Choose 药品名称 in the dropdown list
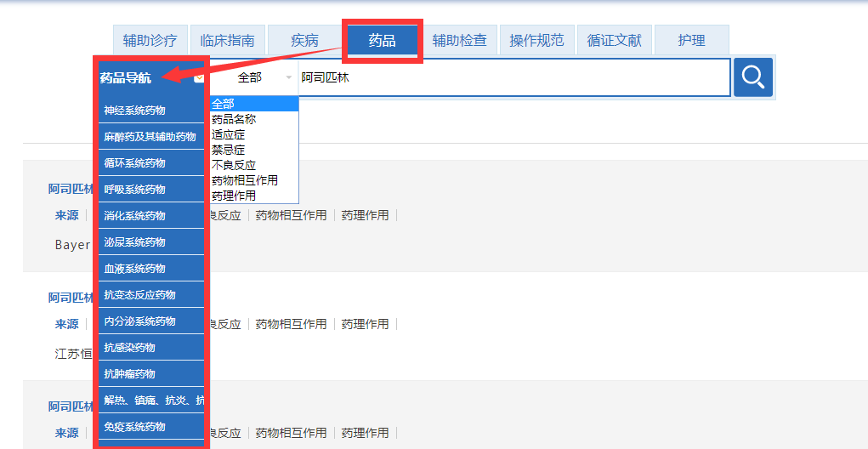The height and width of the screenshot is (449, 868). [x=254, y=119]
